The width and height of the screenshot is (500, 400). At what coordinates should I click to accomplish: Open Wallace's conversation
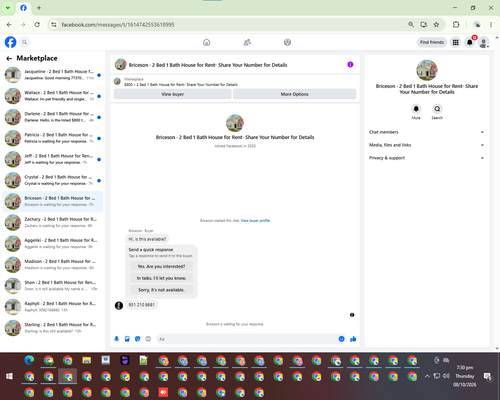click(x=53, y=96)
